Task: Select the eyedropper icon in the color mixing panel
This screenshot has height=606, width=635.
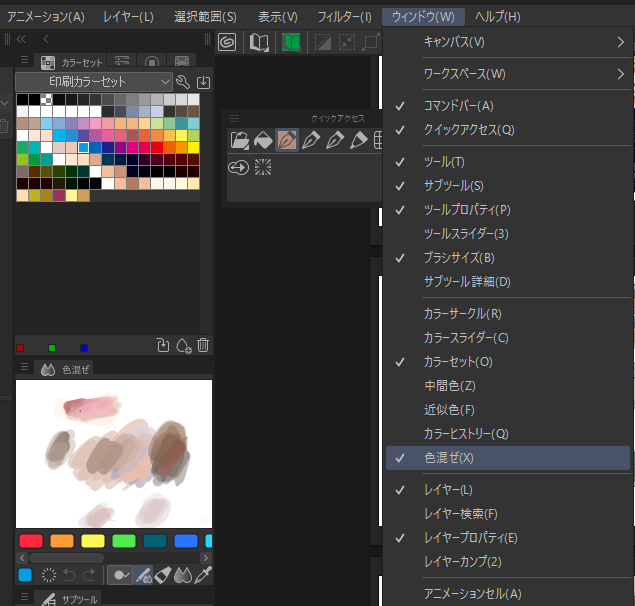Action: (x=203, y=575)
